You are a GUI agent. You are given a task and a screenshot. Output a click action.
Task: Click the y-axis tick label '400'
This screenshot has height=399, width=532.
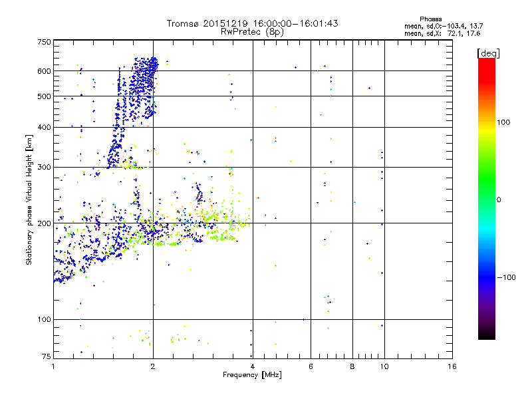[x=44, y=127]
